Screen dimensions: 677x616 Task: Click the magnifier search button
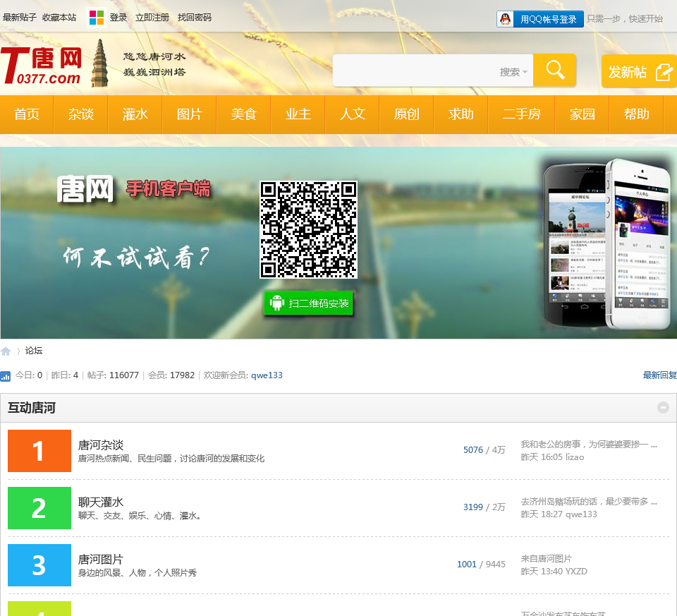tap(555, 70)
